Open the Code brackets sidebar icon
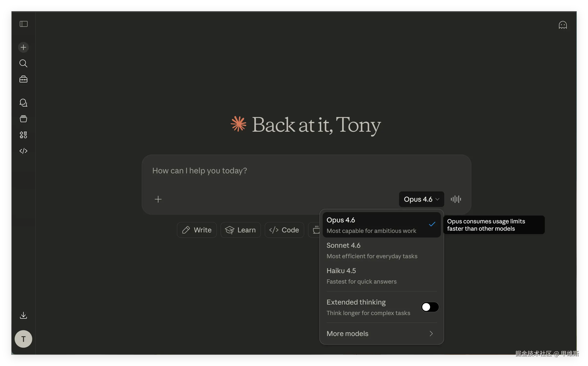Image resolution: width=588 pixels, height=366 pixels. point(23,151)
